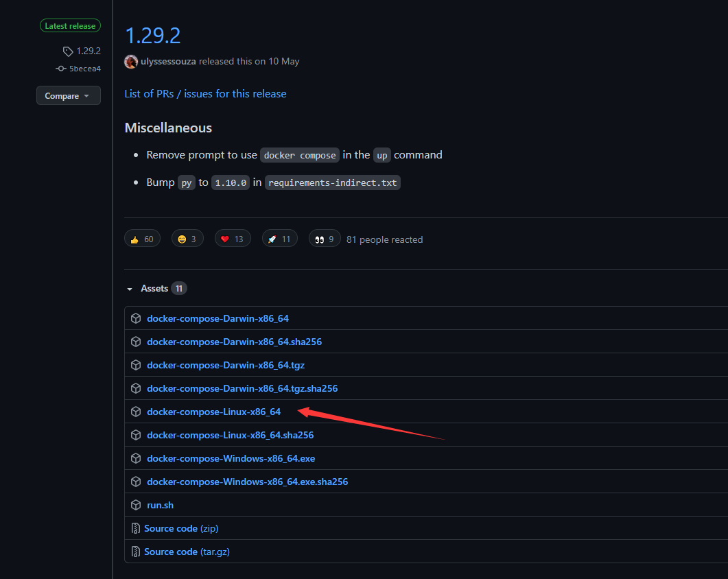Image resolution: width=728 pixels, height=579 pixels.
Task: Click the released this on 10 May text
Action: (x=249, y=61)
